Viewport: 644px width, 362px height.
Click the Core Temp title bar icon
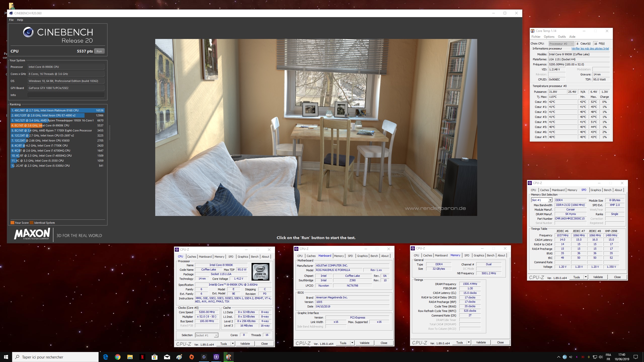[533, 31]
